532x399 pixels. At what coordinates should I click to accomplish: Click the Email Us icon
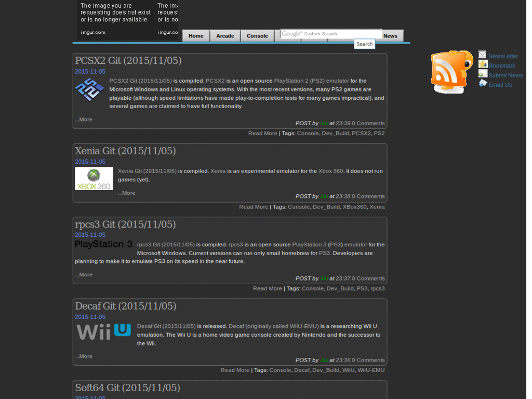(x=483, y=83)
